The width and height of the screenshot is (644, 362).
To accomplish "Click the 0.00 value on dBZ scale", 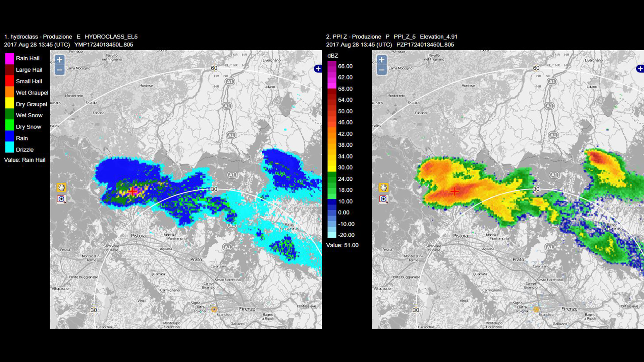I will (344, 213).
